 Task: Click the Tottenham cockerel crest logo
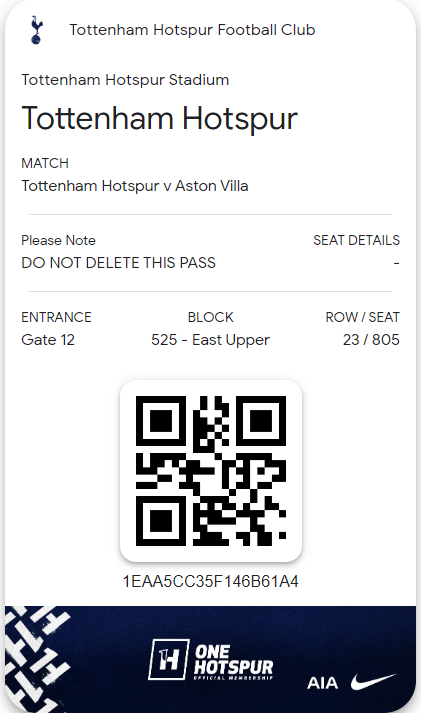click(36, 30)
